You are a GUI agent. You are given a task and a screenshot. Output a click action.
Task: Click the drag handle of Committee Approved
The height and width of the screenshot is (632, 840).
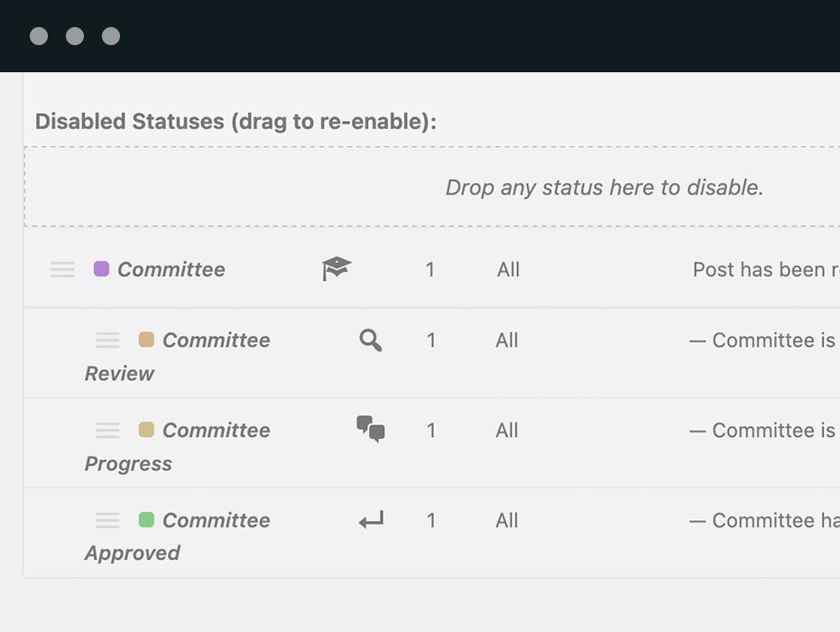107,520
